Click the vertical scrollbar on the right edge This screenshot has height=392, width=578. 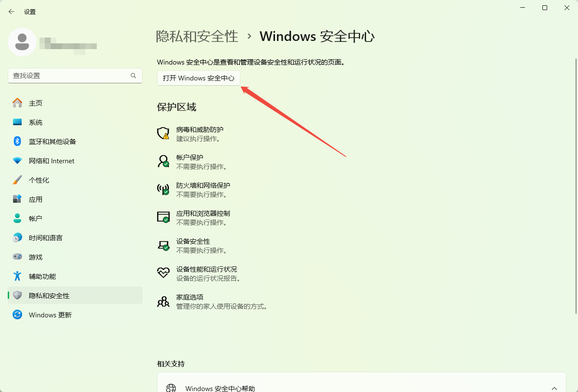(x=576, y=185)
